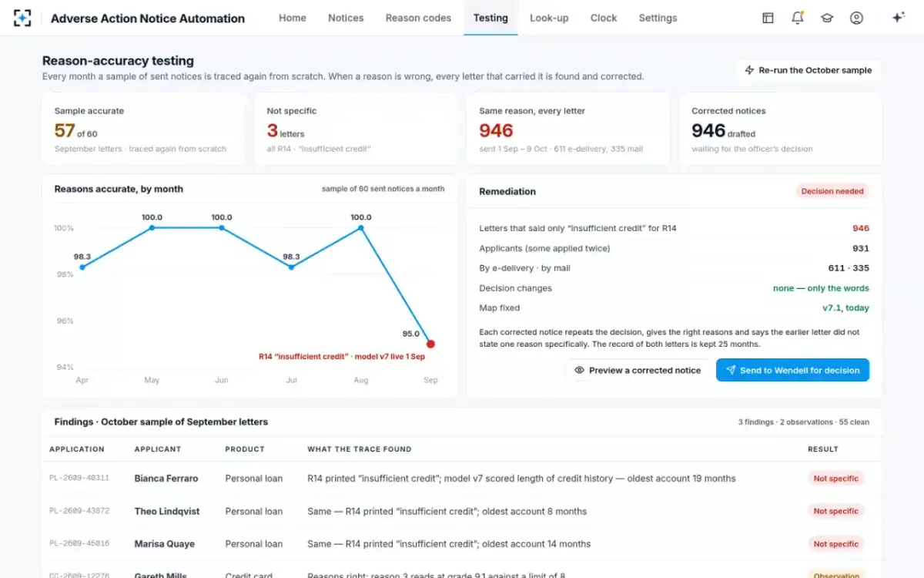
Task: Select applicant Bianca Ferraro
Action: (166, 479)
